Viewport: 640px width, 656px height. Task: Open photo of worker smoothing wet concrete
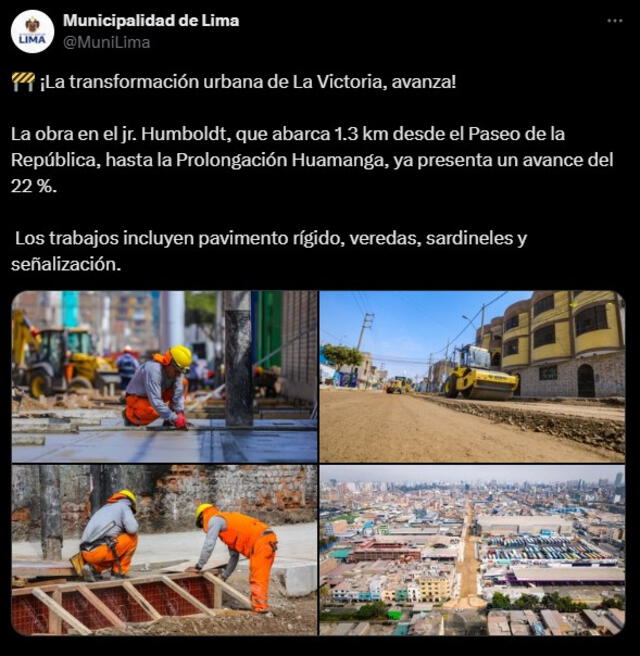coord(164,377)
